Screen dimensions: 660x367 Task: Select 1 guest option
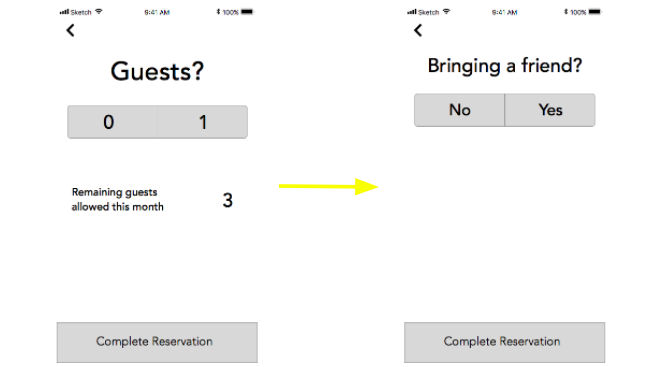click(x=202, y=122)
